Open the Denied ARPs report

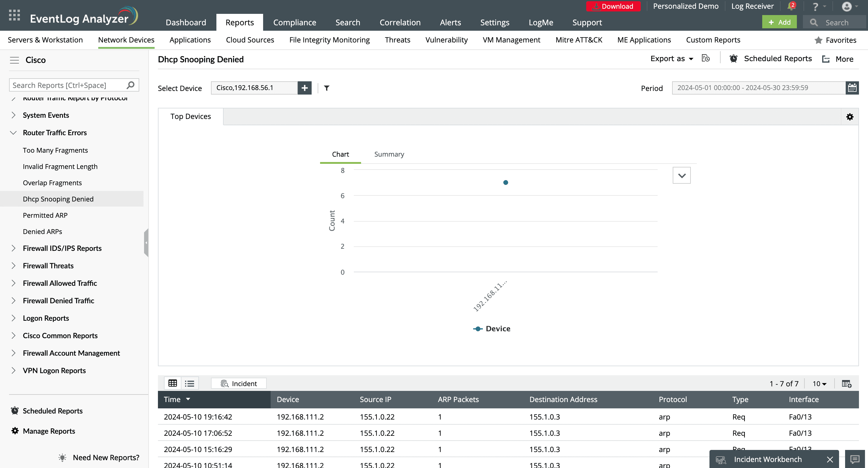pyautogui.click(x=42, y=231)
